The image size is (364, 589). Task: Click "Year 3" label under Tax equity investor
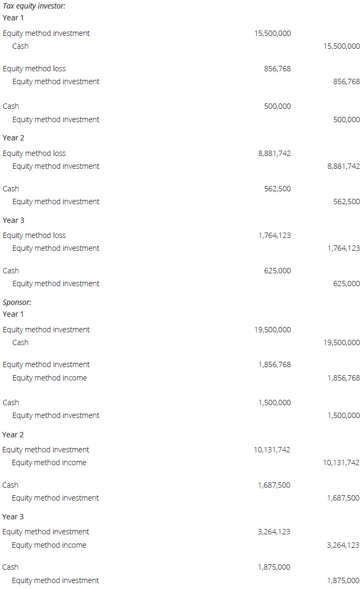[13, 220]
